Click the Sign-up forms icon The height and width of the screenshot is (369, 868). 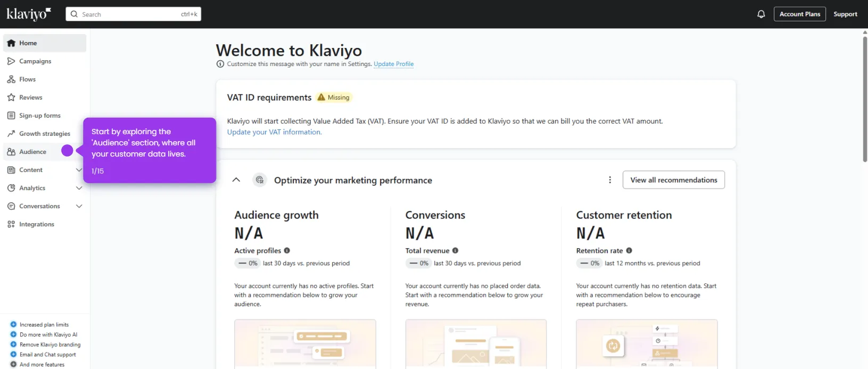coord(11,116)
